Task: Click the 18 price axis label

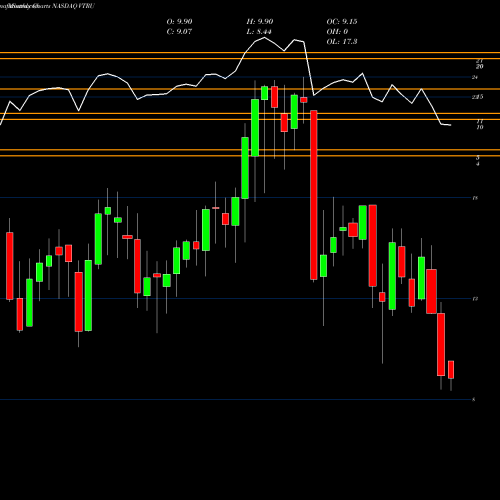Action: point(475,198)
